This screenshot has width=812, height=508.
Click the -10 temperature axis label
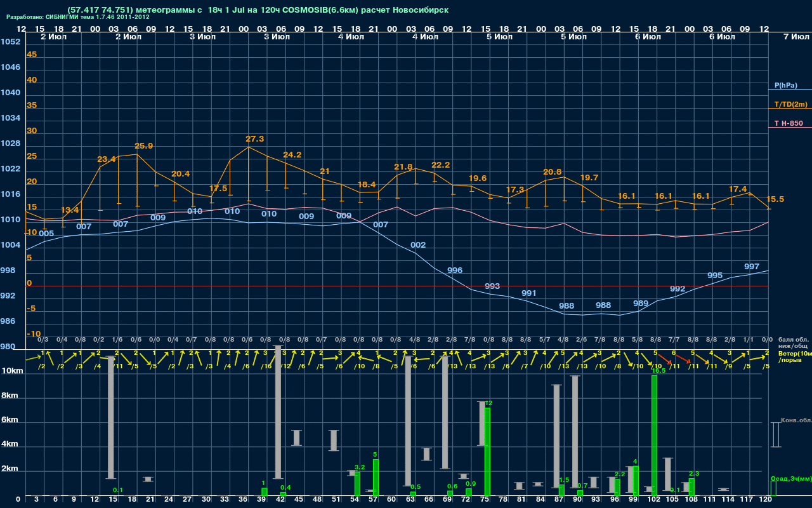34,334
